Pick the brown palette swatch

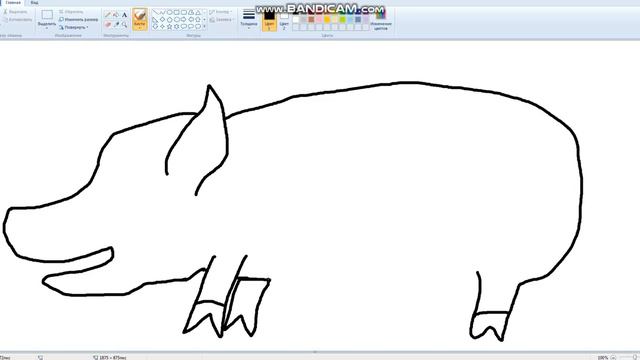coord(311,20)
